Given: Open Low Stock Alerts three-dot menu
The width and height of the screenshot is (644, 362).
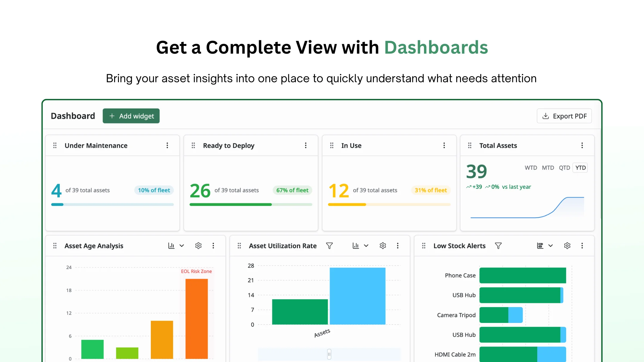Looking at the screenshot, I should click(582, 246).
